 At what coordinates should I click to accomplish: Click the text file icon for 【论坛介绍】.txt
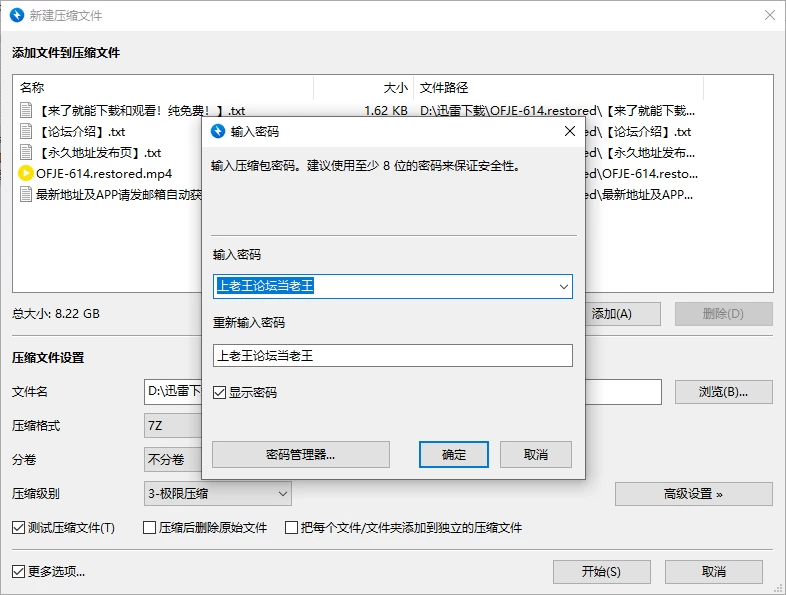26,131
